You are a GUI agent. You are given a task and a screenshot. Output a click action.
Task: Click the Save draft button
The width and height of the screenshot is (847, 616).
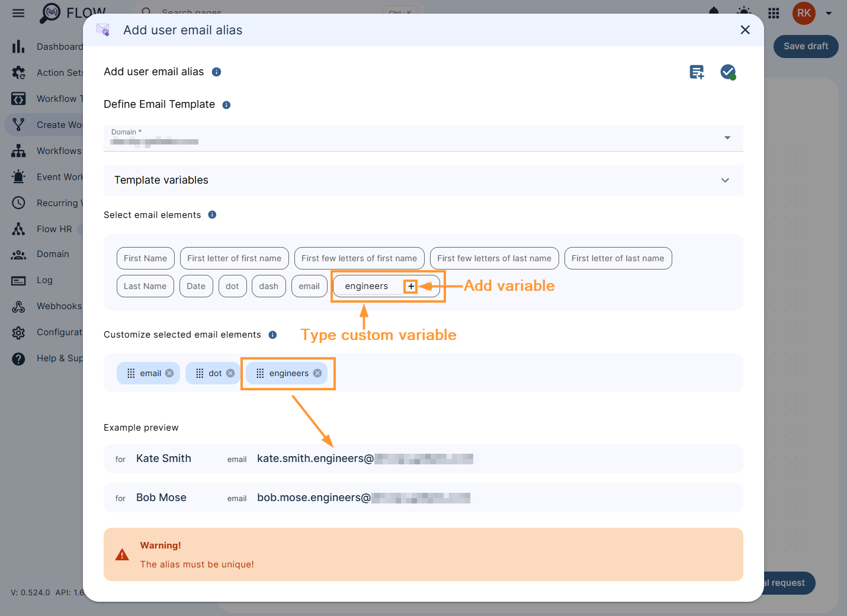806,46
